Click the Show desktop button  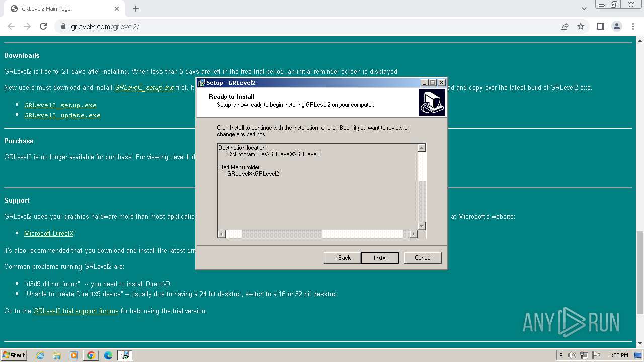pos(638,355)
